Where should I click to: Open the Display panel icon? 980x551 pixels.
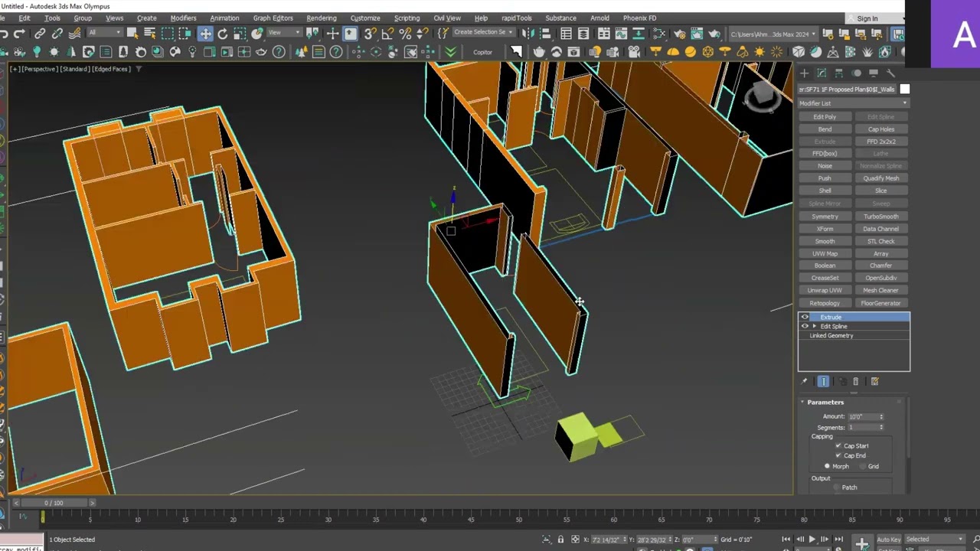click(x=873, y=73)
